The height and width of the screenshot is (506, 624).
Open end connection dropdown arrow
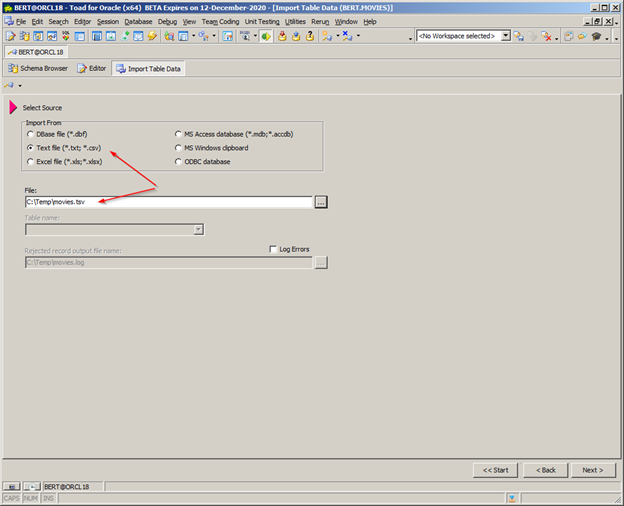coord(358,36)
